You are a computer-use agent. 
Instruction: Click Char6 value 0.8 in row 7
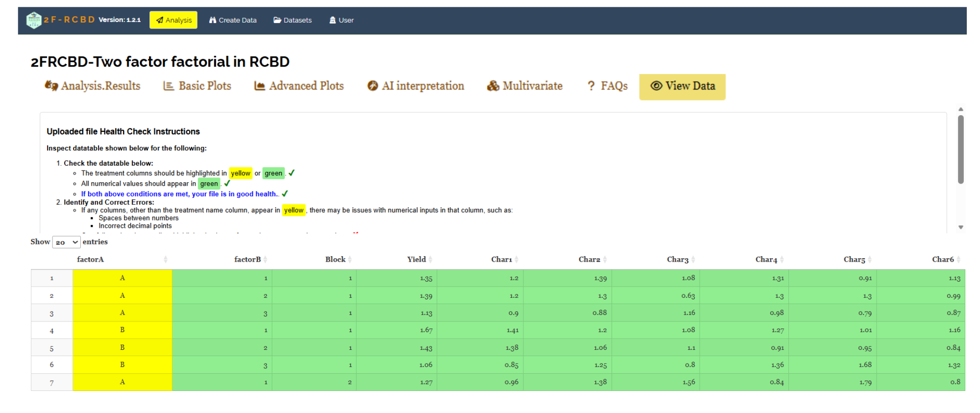coord(955,382)
